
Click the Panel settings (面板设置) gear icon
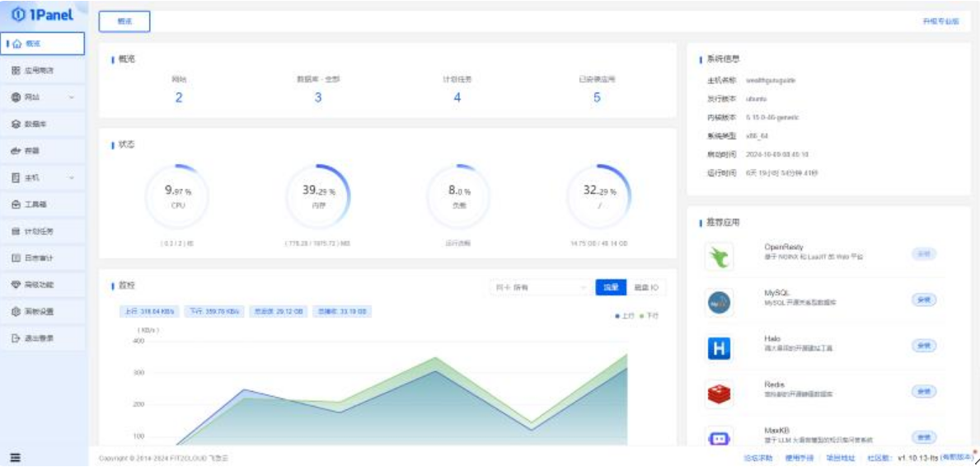point(16,312)
